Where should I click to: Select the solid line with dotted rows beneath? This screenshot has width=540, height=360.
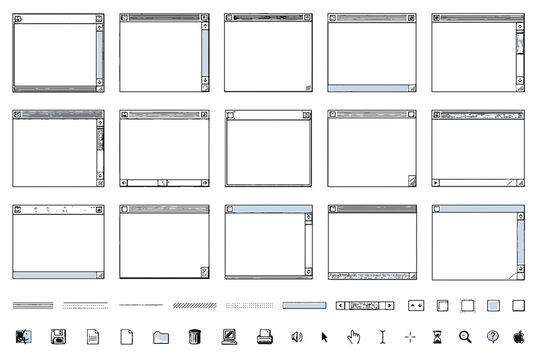click(85, 306)
